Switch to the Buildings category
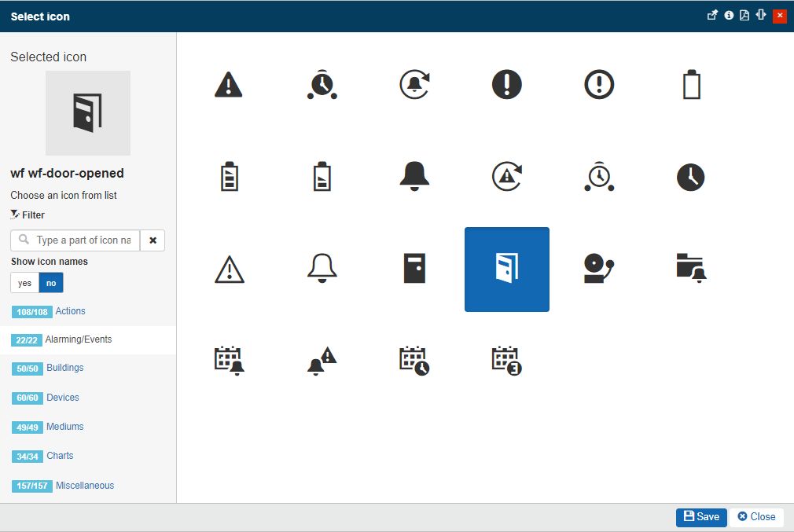This screenshot has width=794, height=532. click(64, 368)
